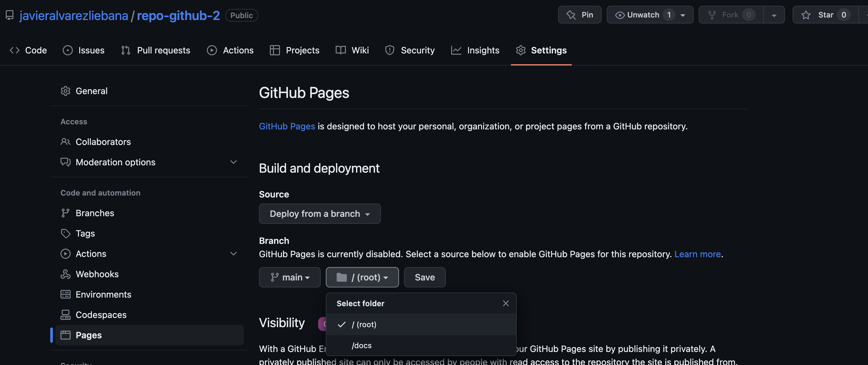
Task: Open the main branch dropdown
Action: tap(290, 277)
